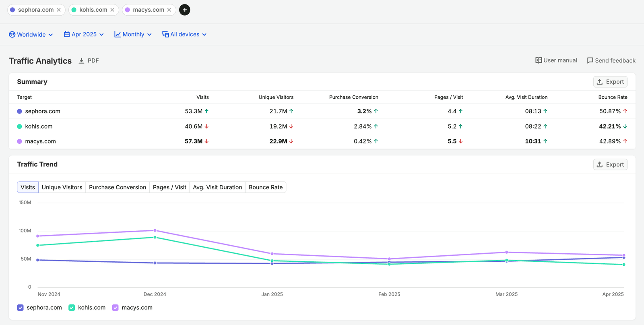Hide macys.com series via legend checkbox

116,308
